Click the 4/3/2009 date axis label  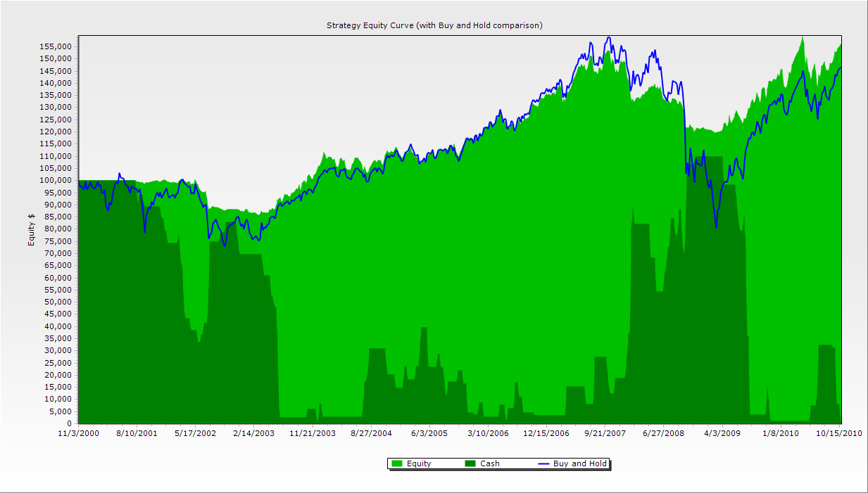tap(722, 433)
